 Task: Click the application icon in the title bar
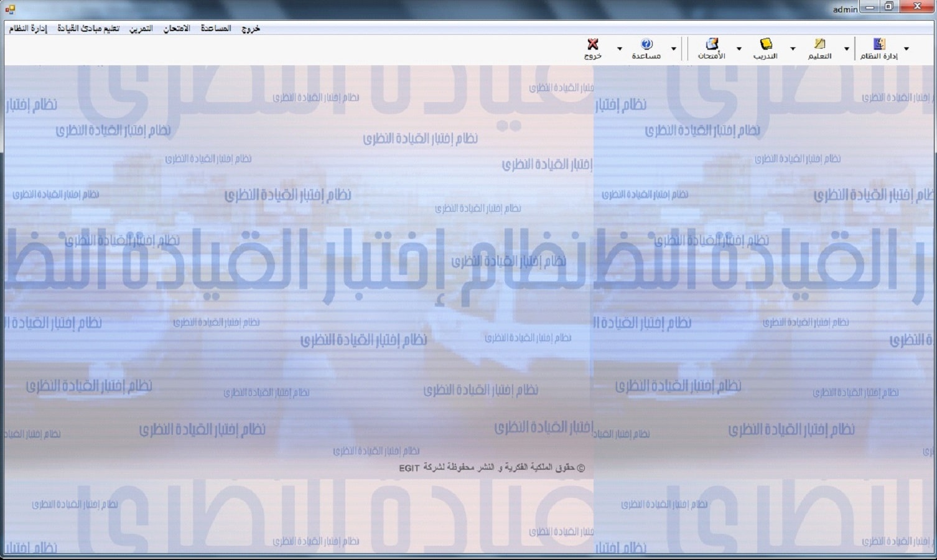(10, 9)
